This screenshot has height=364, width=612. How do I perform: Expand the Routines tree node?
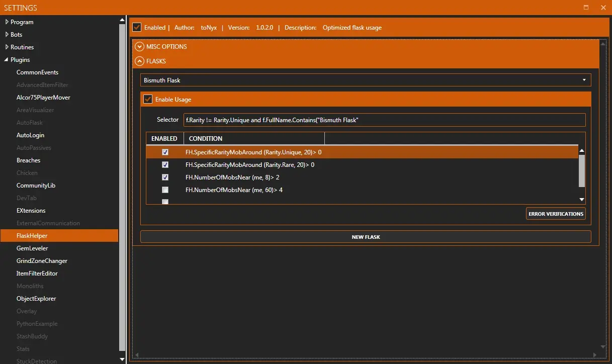(x=7, y=47)
